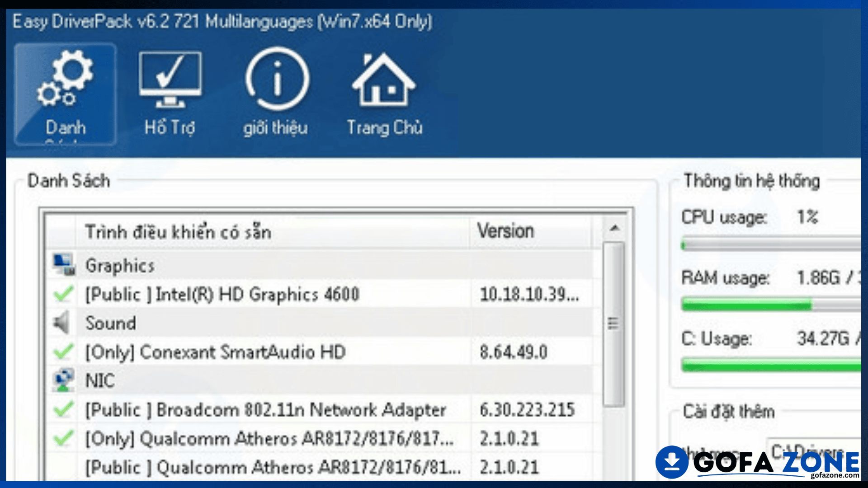This screenshot has width=868, height=488.
Task: Click the Thông tin hệ thống heading
Action: tap(752, 181)
